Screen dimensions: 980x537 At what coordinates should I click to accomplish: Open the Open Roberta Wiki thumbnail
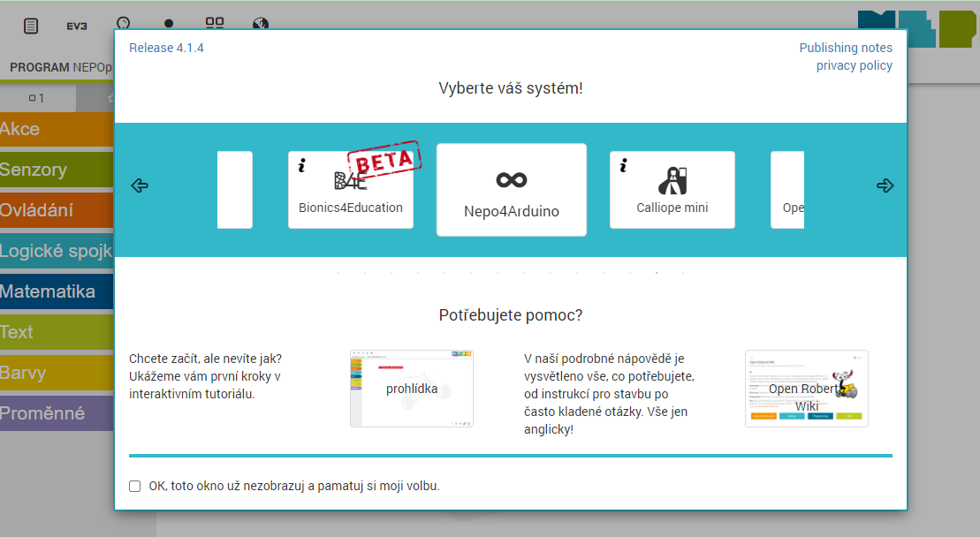click(x=806, y=389)
